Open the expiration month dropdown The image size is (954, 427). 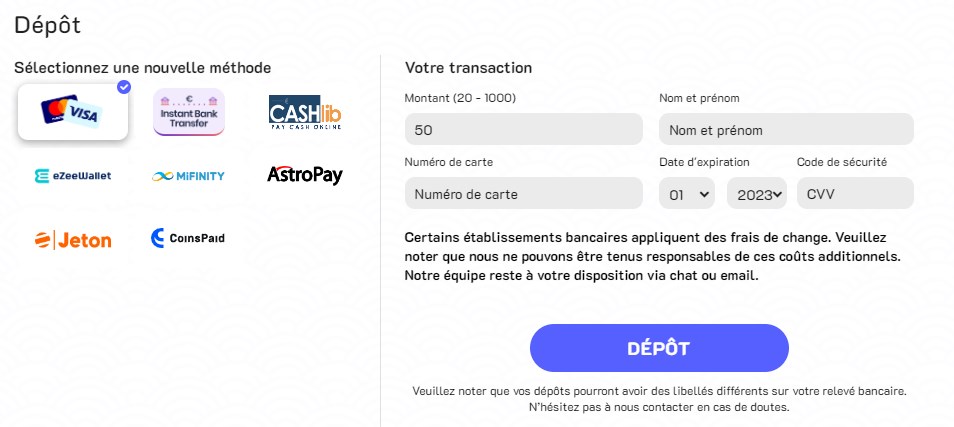pos(688,194)
